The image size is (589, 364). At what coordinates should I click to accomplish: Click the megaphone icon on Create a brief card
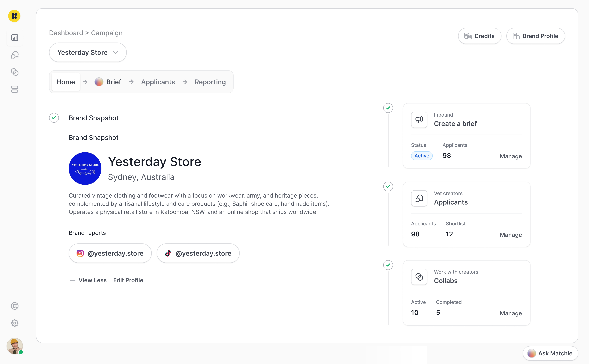pyautogui.click(x=419, y=120)
